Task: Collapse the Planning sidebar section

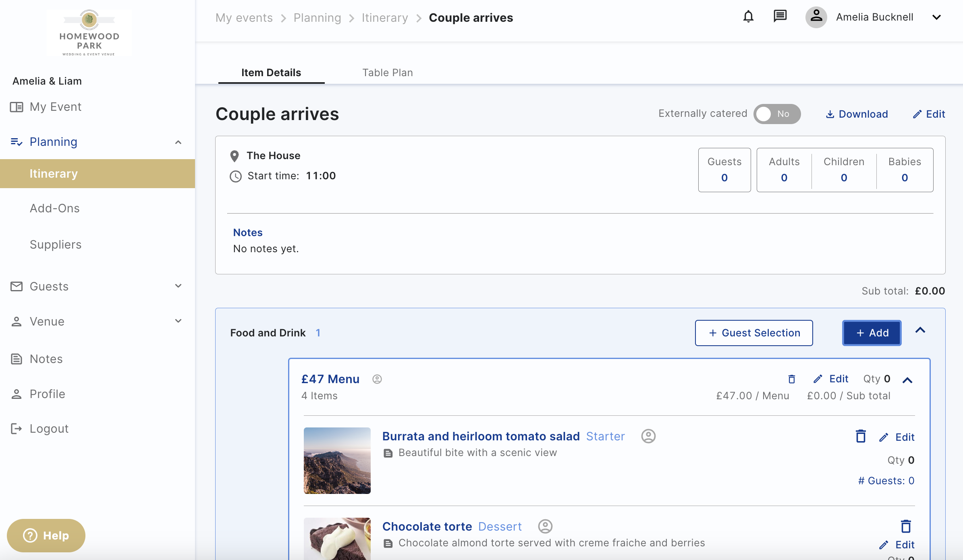Action: (178, 142)
